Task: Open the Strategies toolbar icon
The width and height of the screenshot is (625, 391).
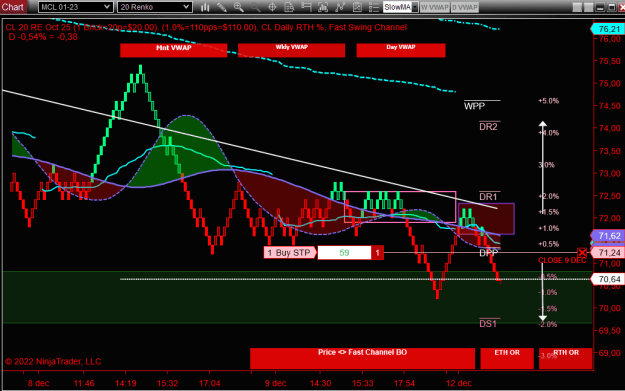Action: [357, 7]
